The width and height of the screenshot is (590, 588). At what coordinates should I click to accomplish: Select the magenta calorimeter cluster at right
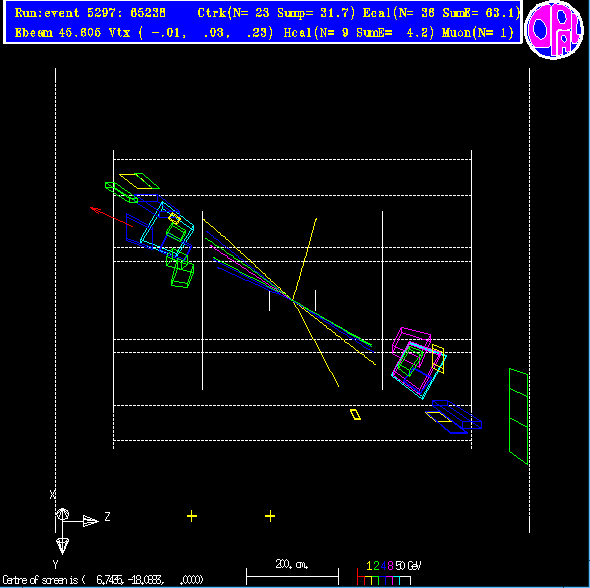point(412,358)
